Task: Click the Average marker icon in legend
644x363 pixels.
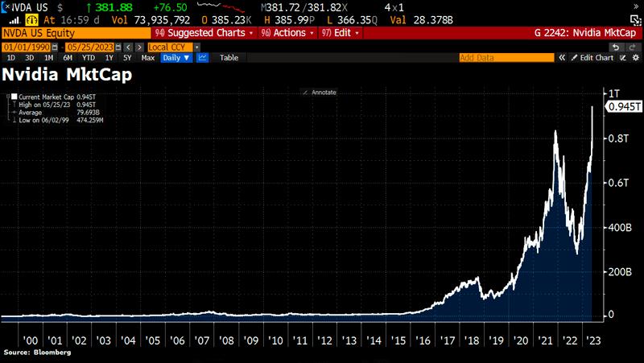Action: [x=14, y=113]
